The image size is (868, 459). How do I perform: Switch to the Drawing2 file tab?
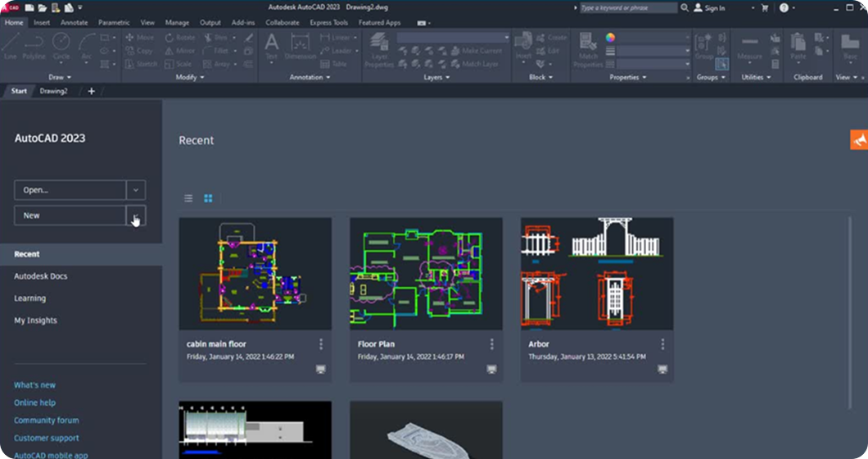pyautogui.click(x=54, y=91)
